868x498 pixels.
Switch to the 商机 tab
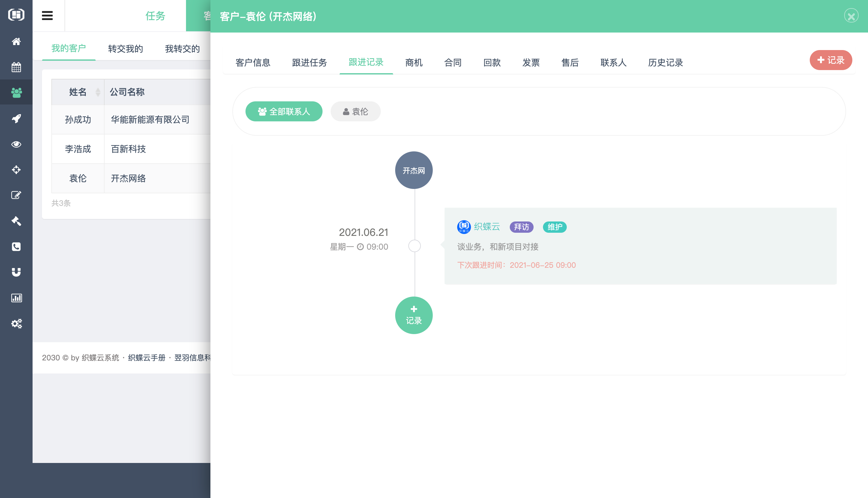click(413, 63)
